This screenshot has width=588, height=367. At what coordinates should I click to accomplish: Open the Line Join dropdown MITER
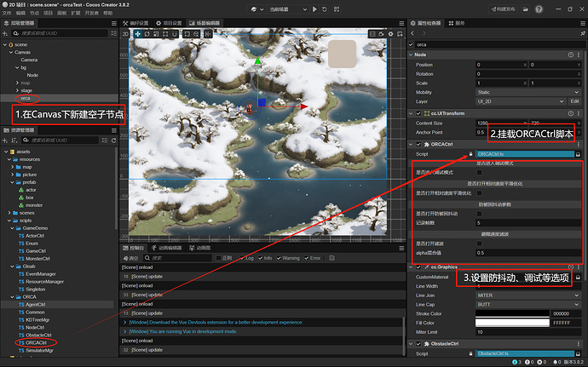[528, 295]
